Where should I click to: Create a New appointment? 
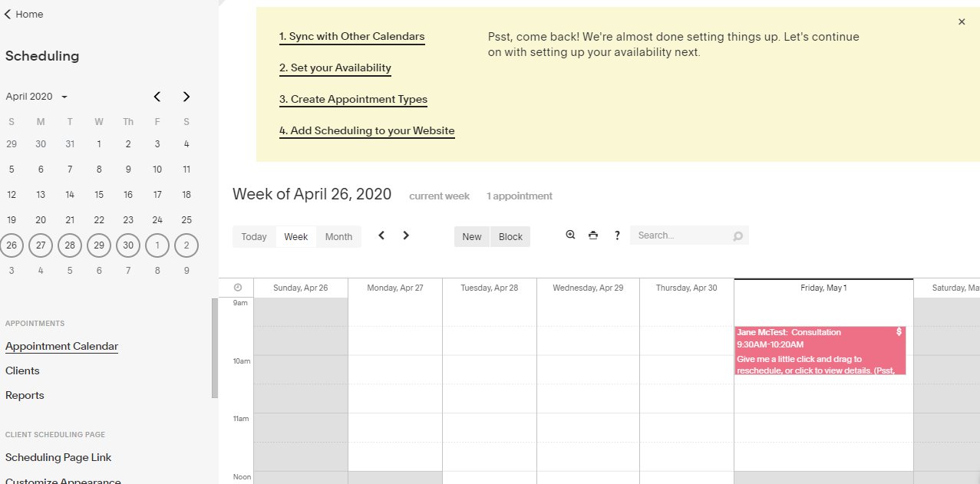[472, 236]
